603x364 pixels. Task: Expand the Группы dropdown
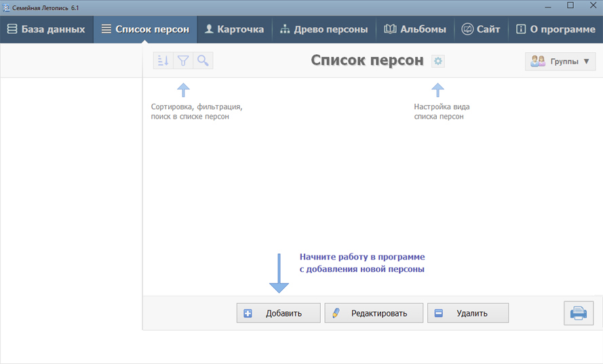(560, 61)
